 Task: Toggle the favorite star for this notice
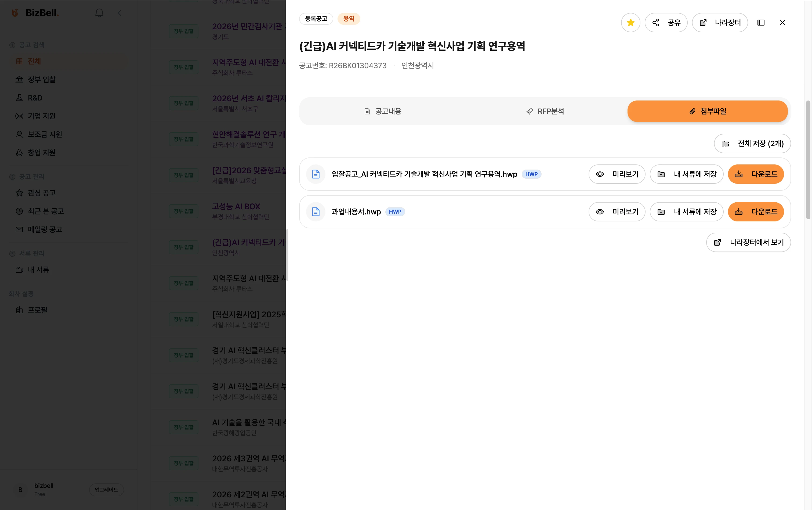pyautogui.click(x=630, y=23)
